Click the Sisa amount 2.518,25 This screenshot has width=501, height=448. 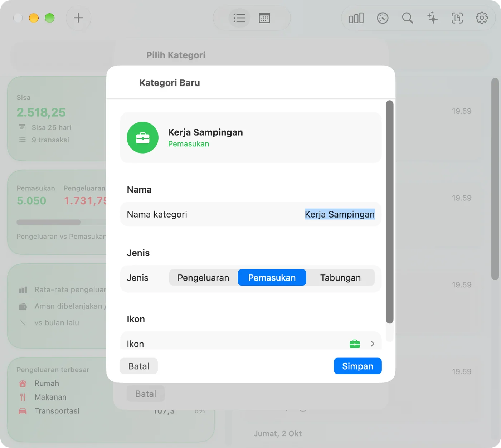(41, 112)
